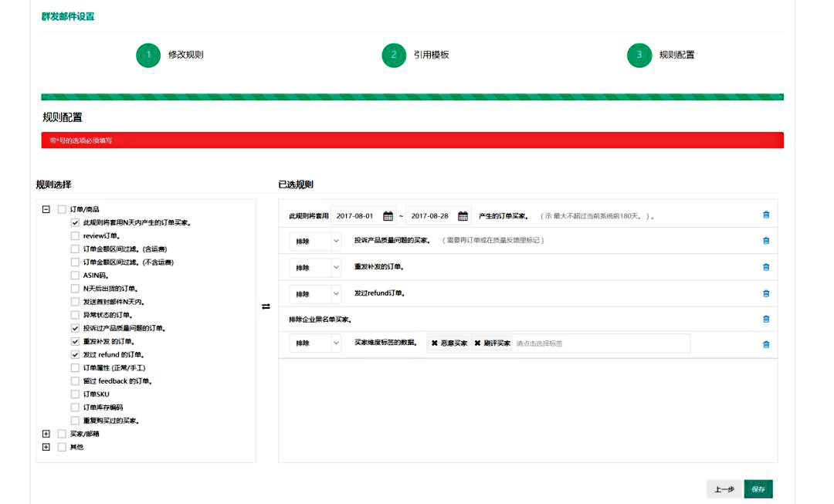This screenshot has height=504, width=834.
Task: Check 订单金额区间过滤 (不含运费) checkbox
Action: tap(75, 262)
